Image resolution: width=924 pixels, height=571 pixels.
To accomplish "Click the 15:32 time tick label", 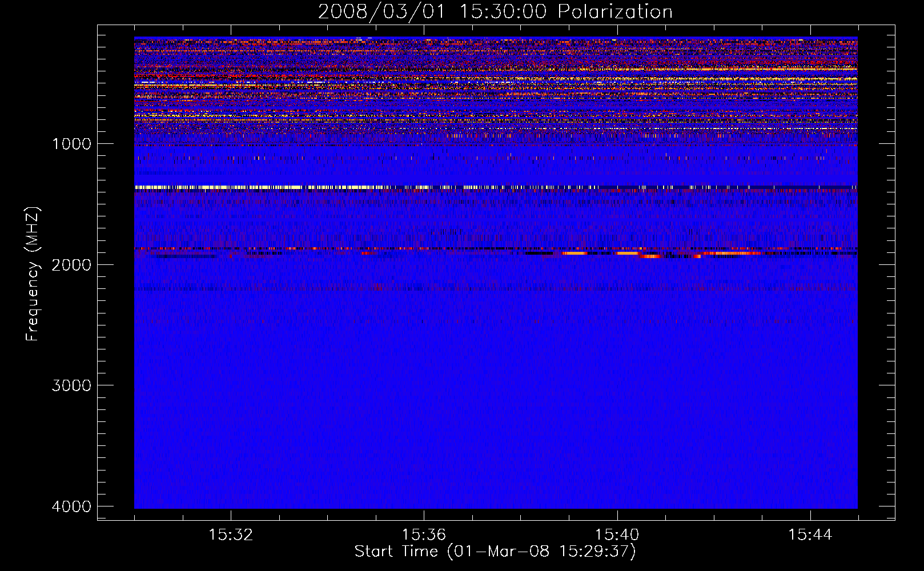I will coord(231,535).
